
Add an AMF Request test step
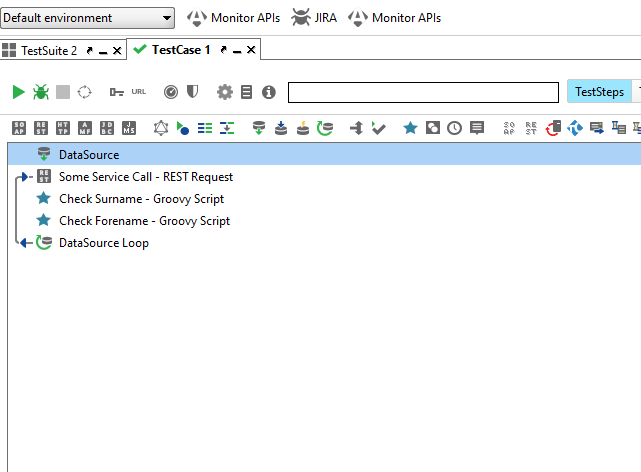(x=85, y=128)
